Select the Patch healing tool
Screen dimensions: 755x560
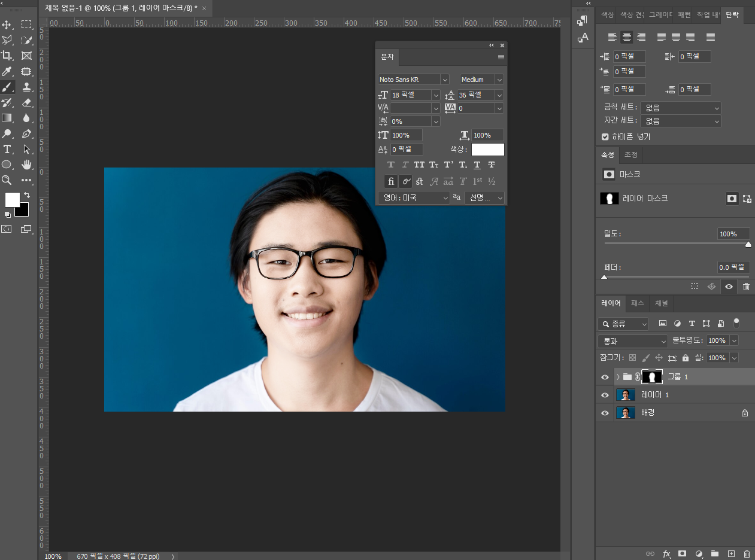[26, 71]
